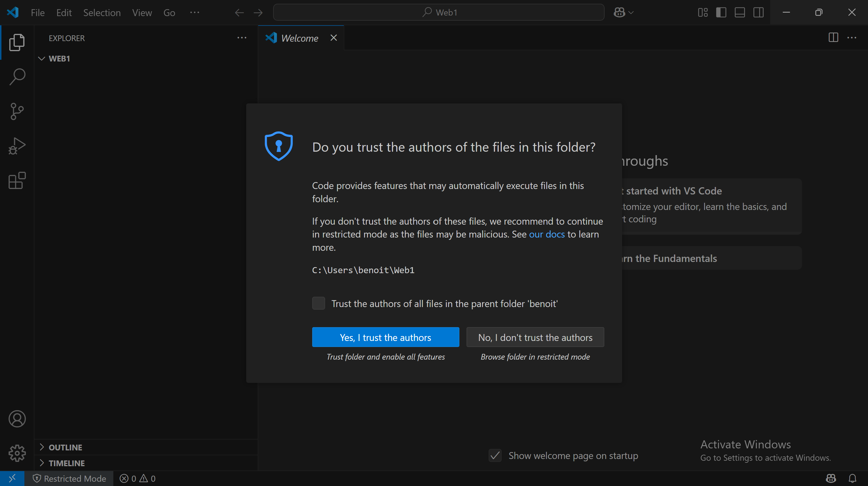Open editor More Actions ellipsis
The height and width of the screenshot is (486, 868).
(x=851, y=37)
